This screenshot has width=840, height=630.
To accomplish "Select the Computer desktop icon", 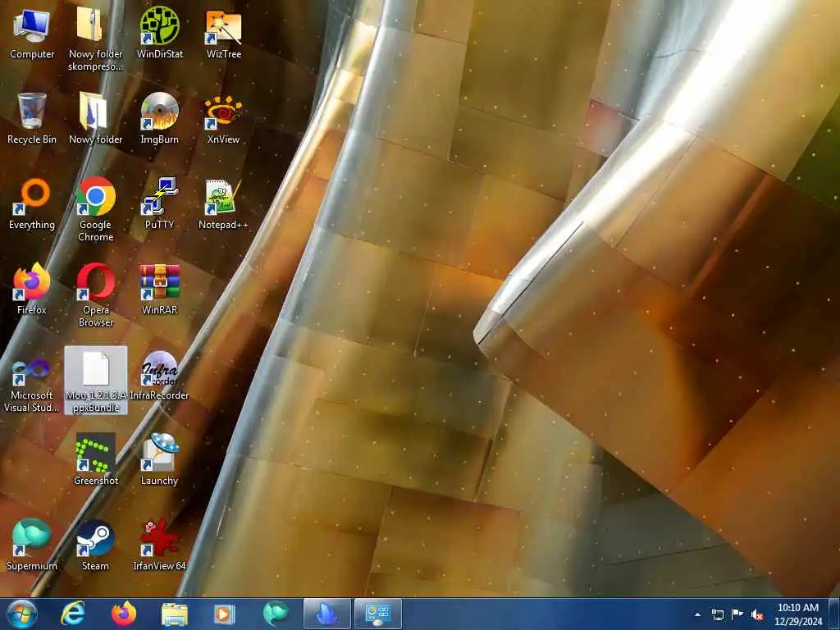I will (x=32, y=33).
